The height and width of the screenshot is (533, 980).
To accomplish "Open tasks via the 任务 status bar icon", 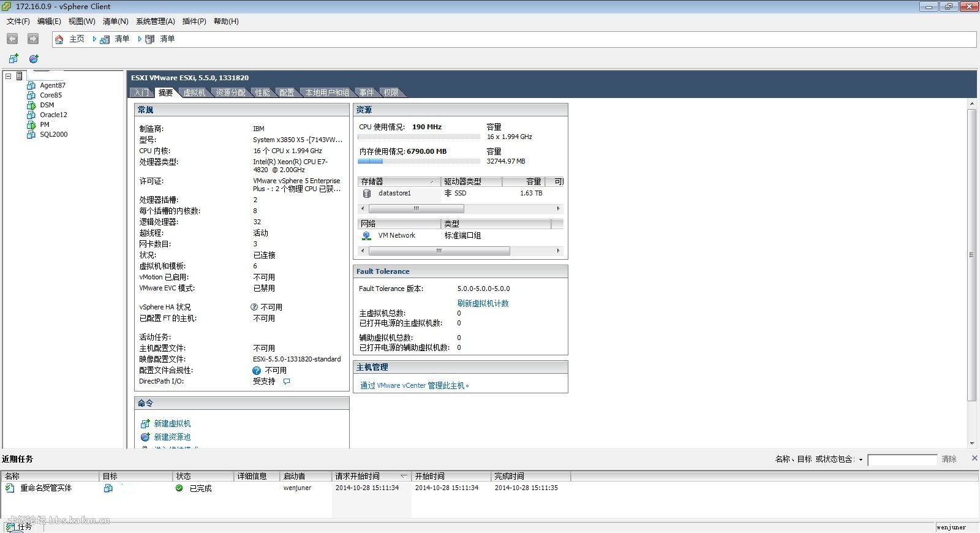I will click(x=10, y=527).
